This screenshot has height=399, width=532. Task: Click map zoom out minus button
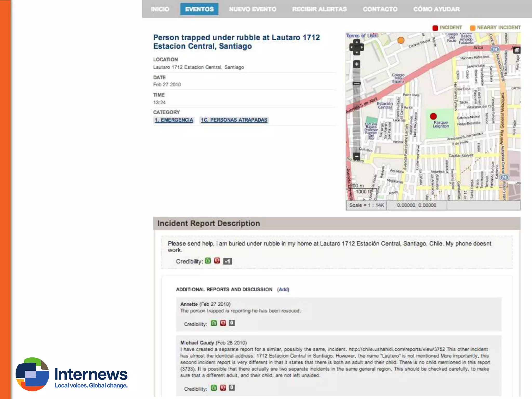click(x=357, y=157)
